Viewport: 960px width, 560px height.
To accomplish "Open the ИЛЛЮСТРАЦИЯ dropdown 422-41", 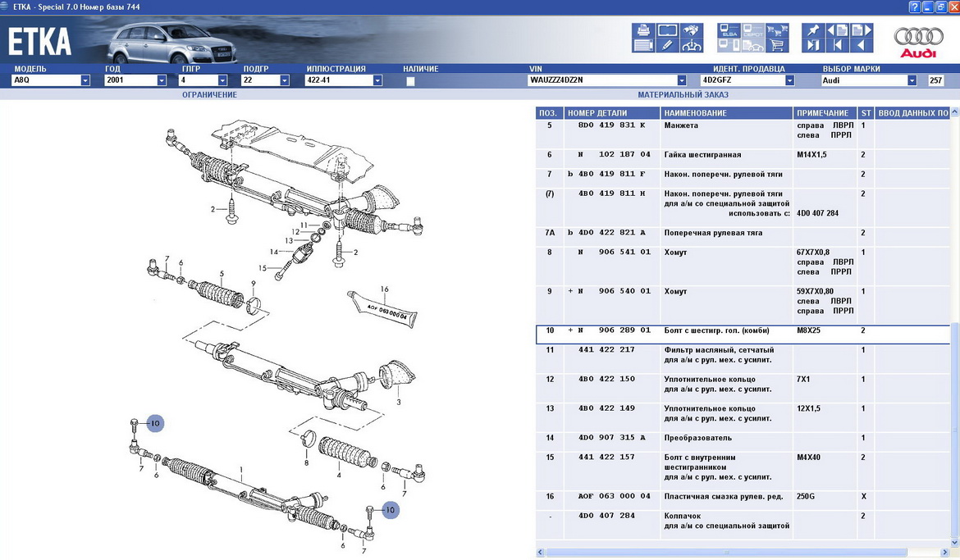I will (377, 80).
